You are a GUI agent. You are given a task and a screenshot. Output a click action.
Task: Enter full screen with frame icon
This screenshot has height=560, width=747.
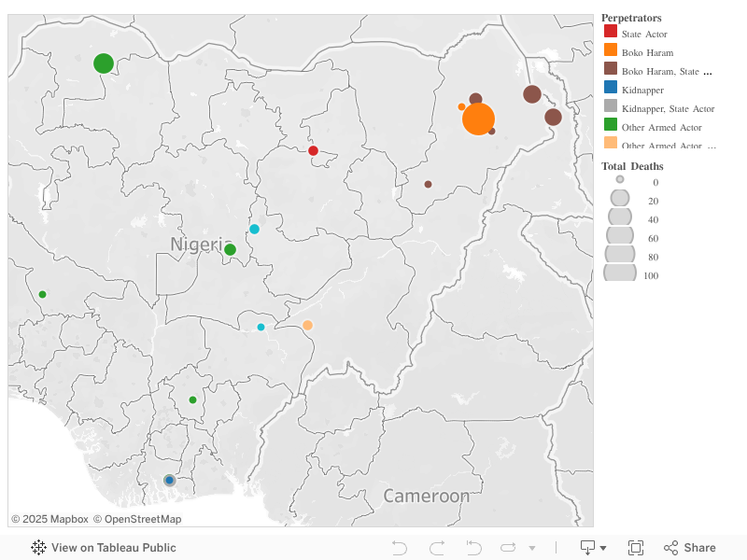[x=636, y=548]
